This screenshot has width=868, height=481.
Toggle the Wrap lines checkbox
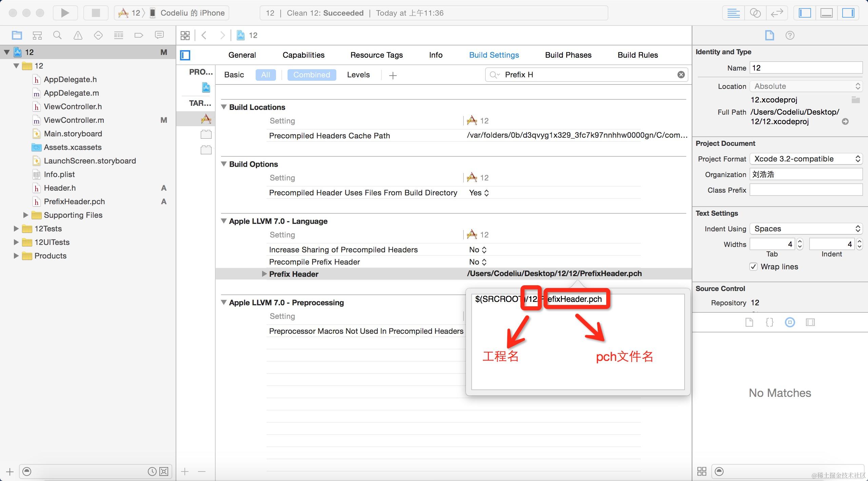[753, 267]
